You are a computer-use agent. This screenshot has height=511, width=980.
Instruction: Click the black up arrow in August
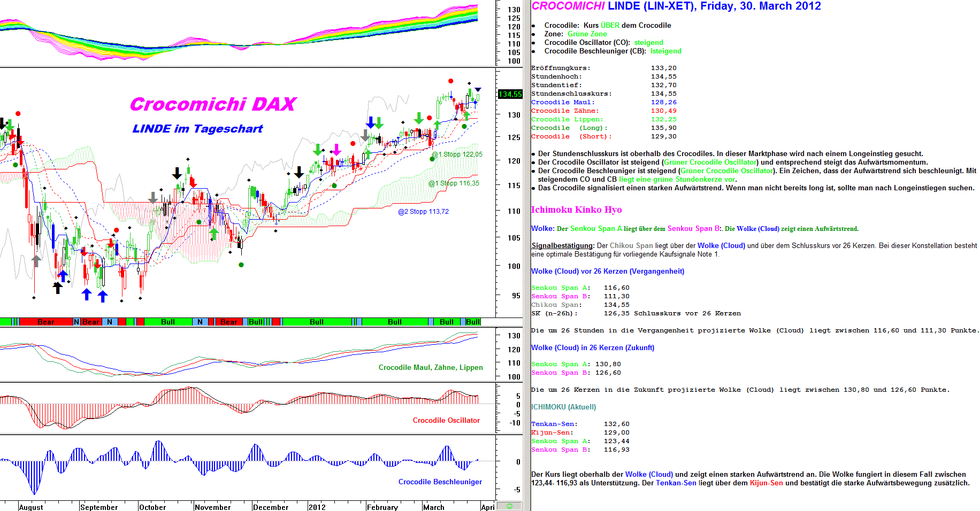[57, 288]
